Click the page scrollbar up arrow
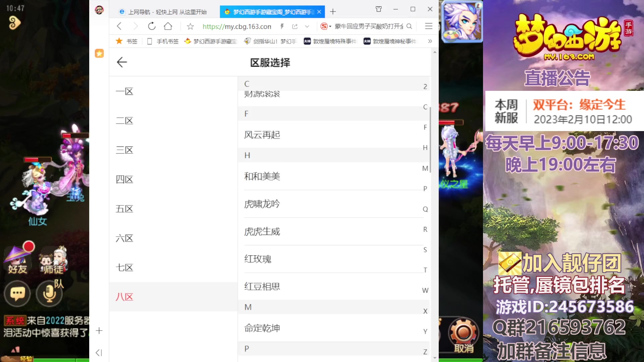This screenshot has height=362, width=644. (x=435, y=52)
